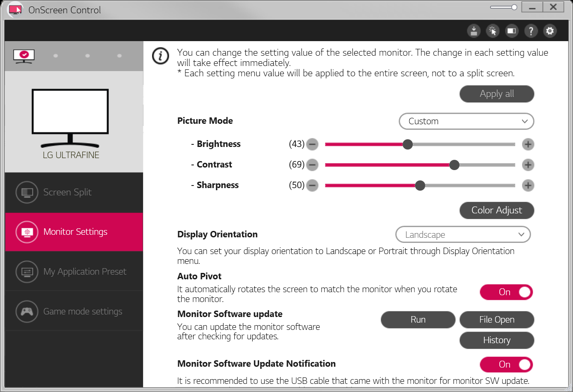Click the Brightness slider handle
The height and width of the screenshot is (392, 573).
coord(408,144)
